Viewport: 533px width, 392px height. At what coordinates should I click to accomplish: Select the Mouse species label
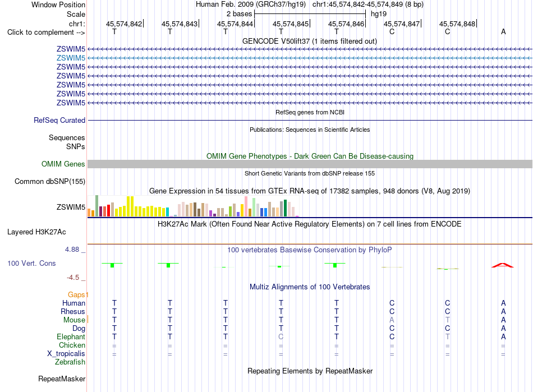(74, 320)
